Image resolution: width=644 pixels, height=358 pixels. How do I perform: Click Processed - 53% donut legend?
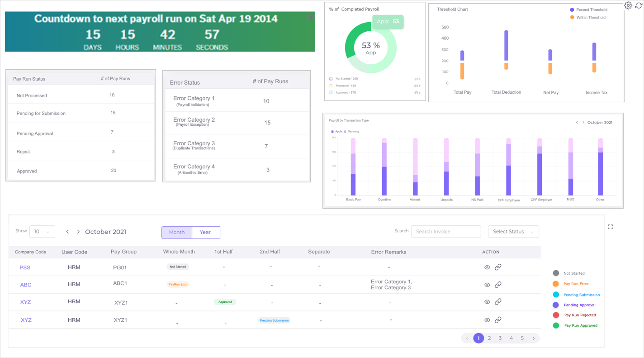point(343,86)
